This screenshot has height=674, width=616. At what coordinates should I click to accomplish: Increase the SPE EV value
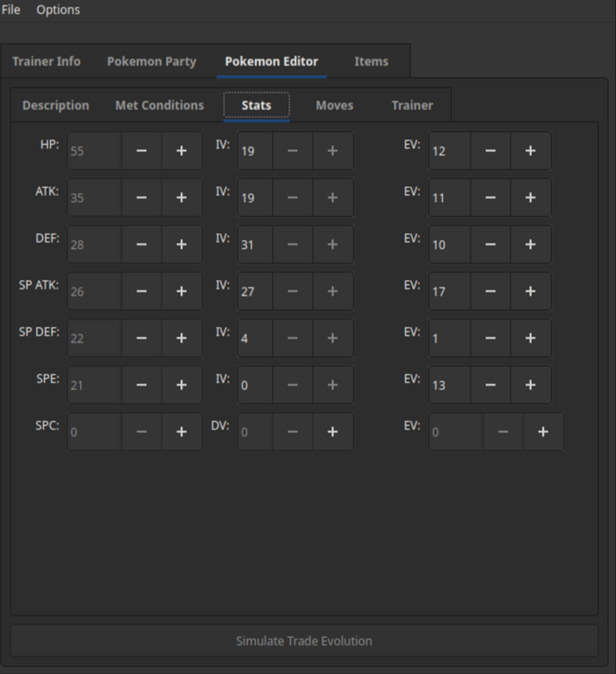click(x=530, y=385)
